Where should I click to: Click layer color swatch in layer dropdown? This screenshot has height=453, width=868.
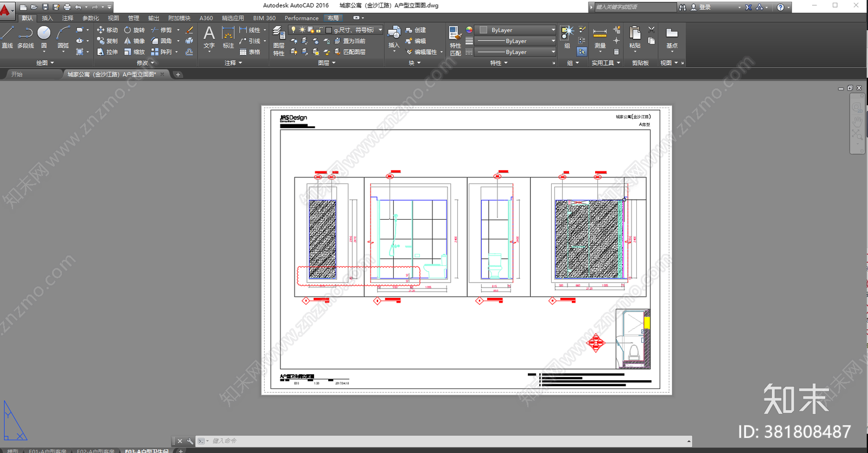pyautogui.click(x=329, y=30)
